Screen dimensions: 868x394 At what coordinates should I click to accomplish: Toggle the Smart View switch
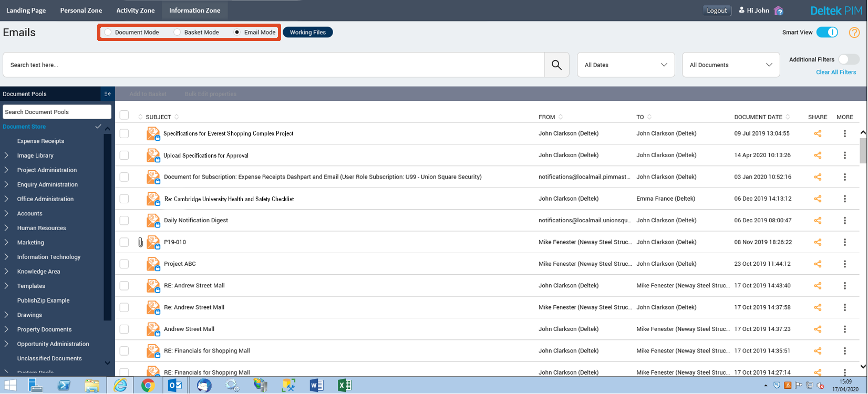pyautogui.click(x=827, y=33)
